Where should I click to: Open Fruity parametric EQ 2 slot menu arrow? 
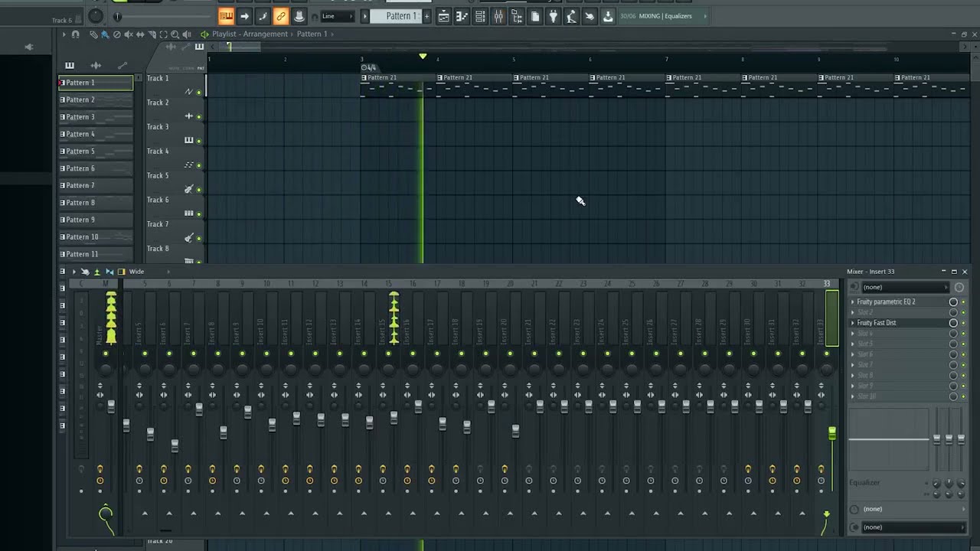pos(853,302)
